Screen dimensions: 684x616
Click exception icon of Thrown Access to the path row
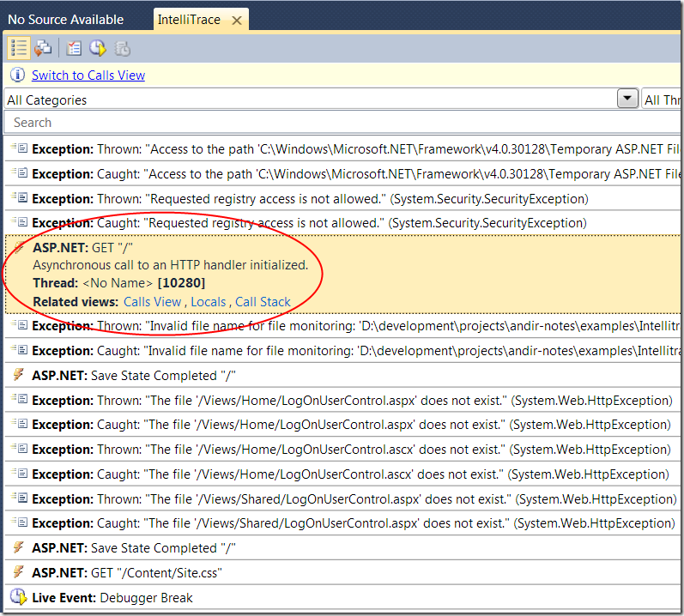click(19, 148)
